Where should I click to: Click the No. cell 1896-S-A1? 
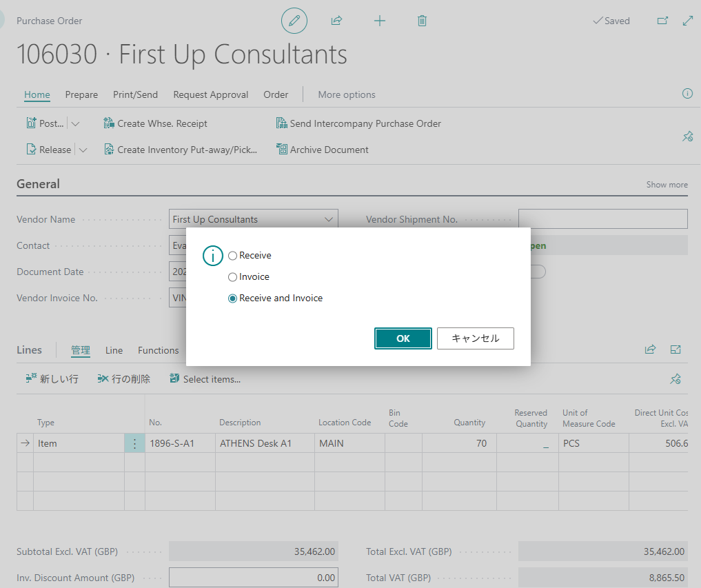pos(180,443)
